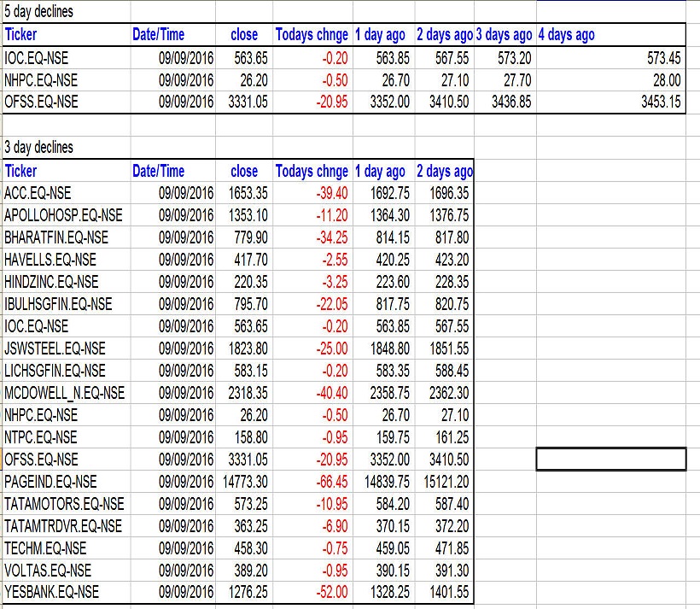Click the date cell in HINDZINC row

(185, 282)
